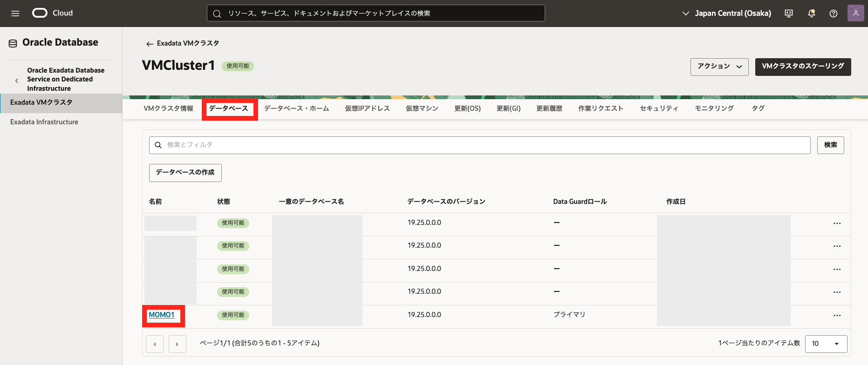
Task: Click the Oracle Cloud logo
Action: pos(40,13)
